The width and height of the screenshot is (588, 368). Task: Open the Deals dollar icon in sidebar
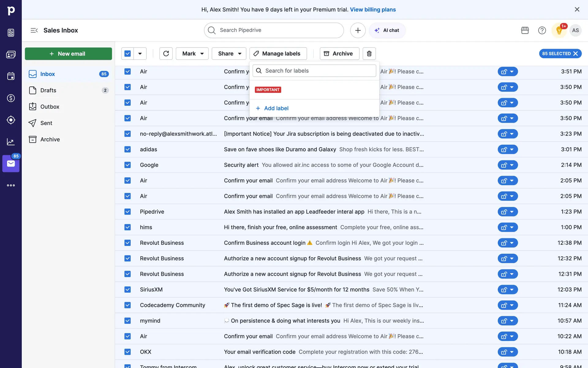(x=11, y=98)
